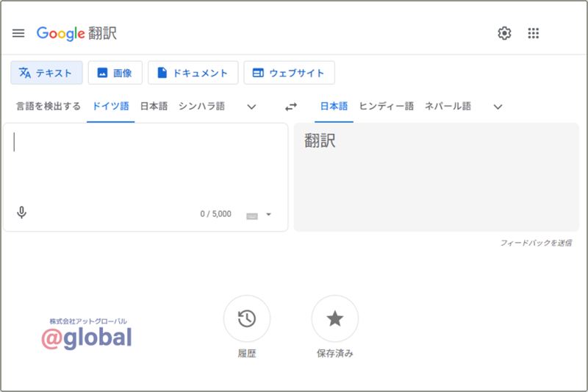Select ヒンディー語 as target language

387,107
